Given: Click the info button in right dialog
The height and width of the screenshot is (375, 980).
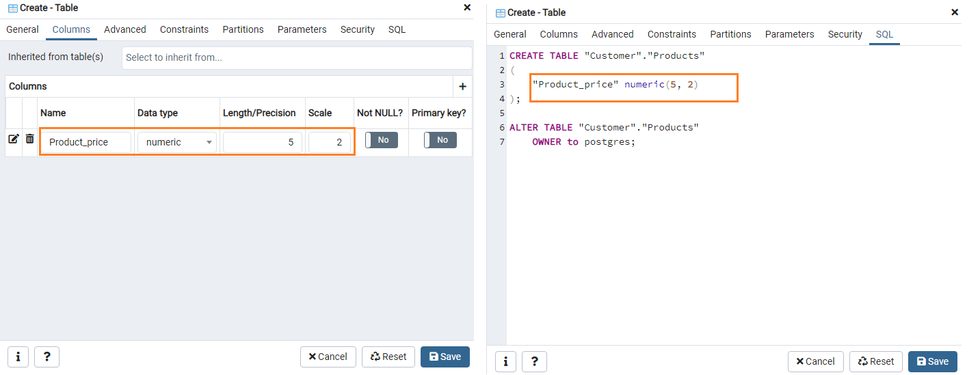Looking at the screenshot, I should [x=505, y=361].
